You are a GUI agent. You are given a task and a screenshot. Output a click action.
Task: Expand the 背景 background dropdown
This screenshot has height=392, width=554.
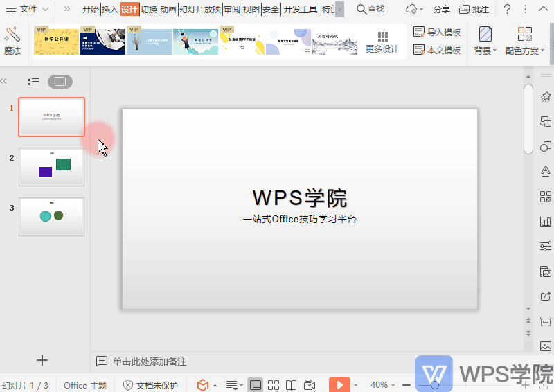pyautogui.click(x=485, y=41)
